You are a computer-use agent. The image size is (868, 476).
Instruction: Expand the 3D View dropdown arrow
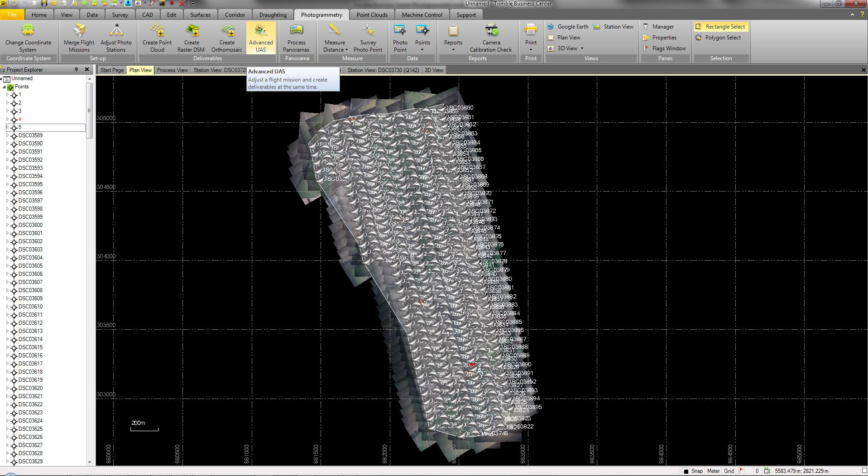pos(582,48)
